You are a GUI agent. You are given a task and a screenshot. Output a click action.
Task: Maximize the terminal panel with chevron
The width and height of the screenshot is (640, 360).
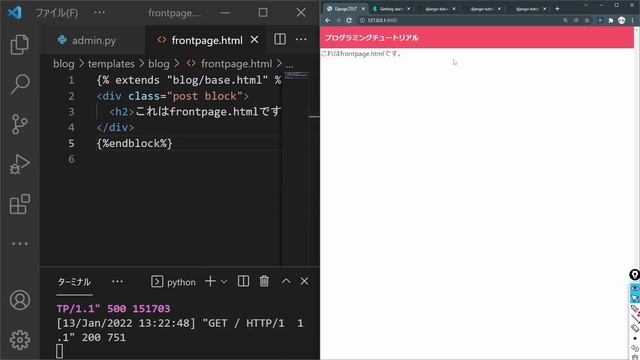pos(286,281)
